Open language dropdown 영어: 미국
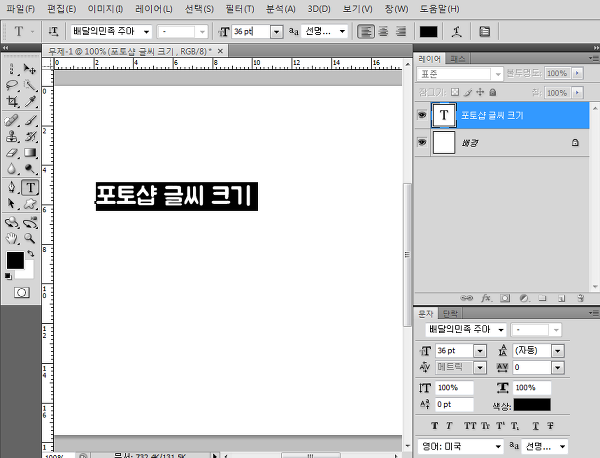Screen dimensions: 600x458 (x=498, y=447)
